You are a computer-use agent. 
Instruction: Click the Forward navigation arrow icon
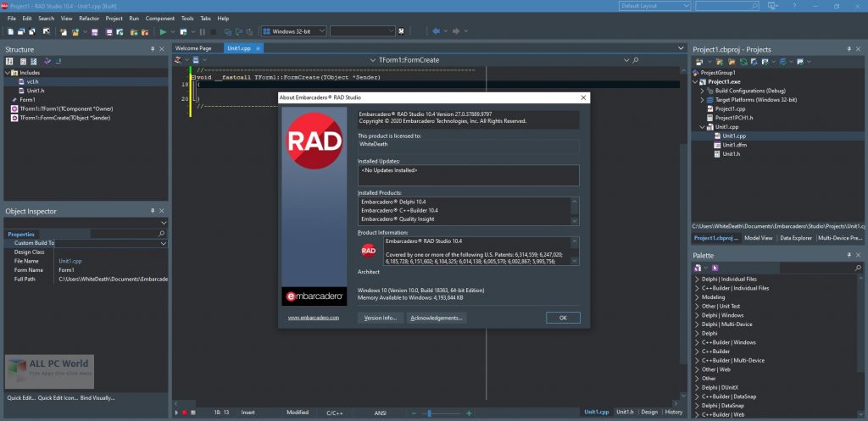456,31
